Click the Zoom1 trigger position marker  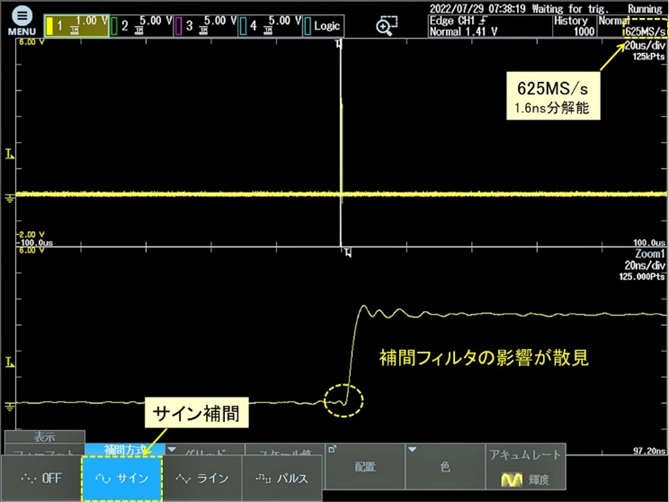click(348, 253)
